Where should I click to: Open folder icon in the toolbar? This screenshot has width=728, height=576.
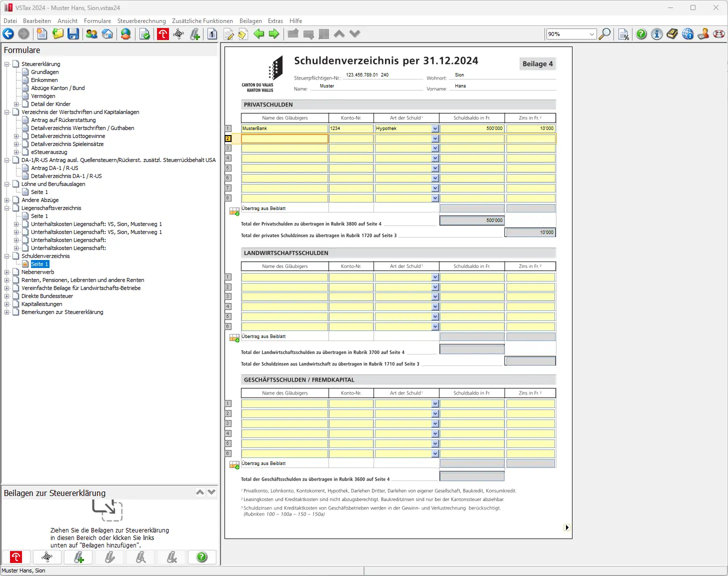[58, 34]
